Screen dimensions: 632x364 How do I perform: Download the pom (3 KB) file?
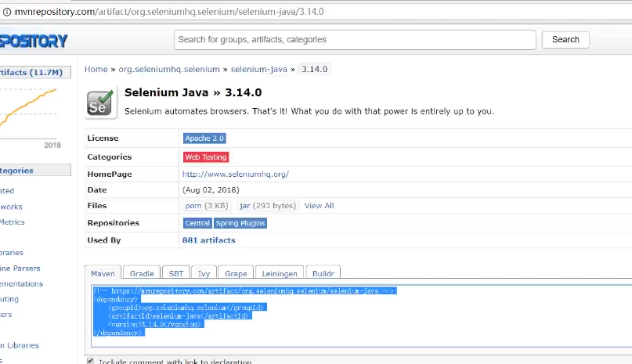pyautogui.click(x=207, y=206)
